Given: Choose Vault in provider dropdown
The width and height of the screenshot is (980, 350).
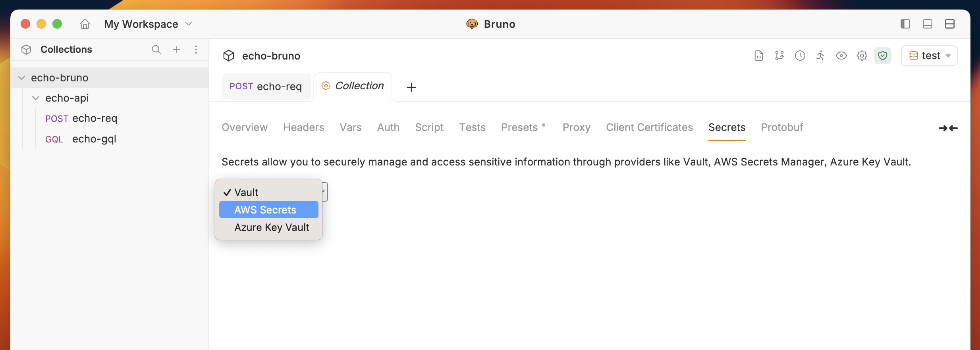Looking at the screenshot, I should click(x=269, y=192).
